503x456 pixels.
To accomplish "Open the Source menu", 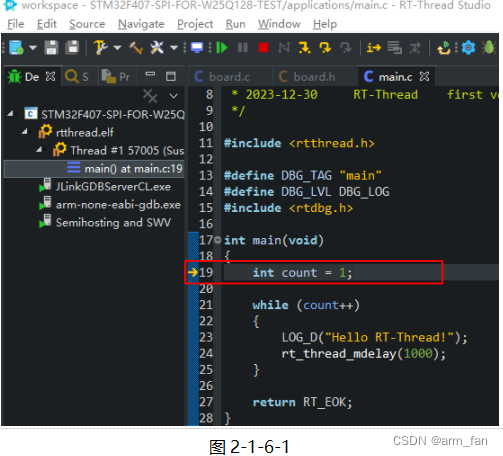I will [x=87, y=24].
